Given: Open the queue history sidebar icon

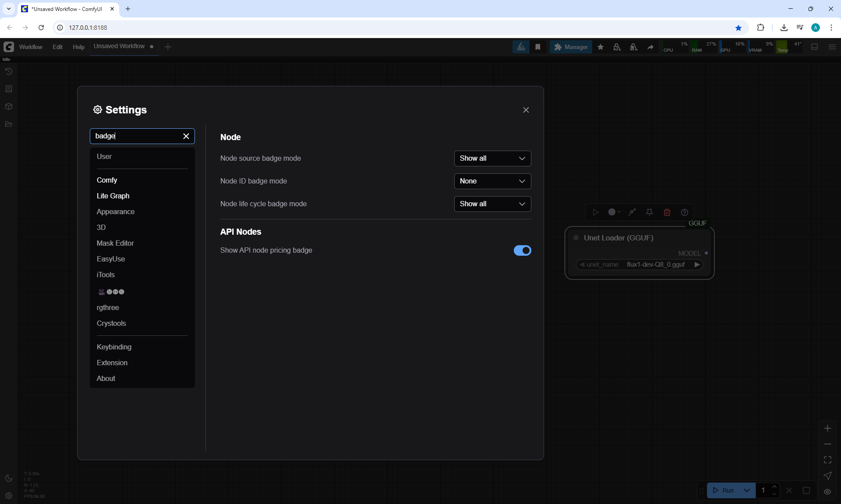Looking at the screenshot, I should [x=8, y=71].
